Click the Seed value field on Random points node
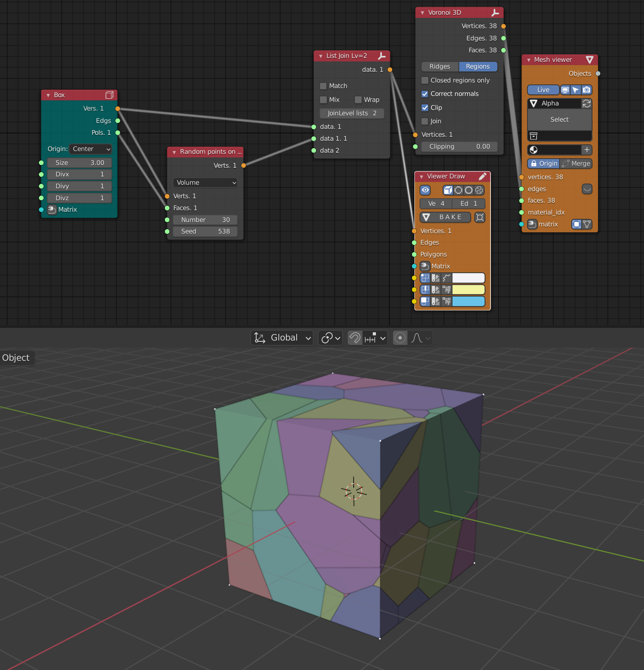This screenshot has width=644, height=670. (205, 232)
